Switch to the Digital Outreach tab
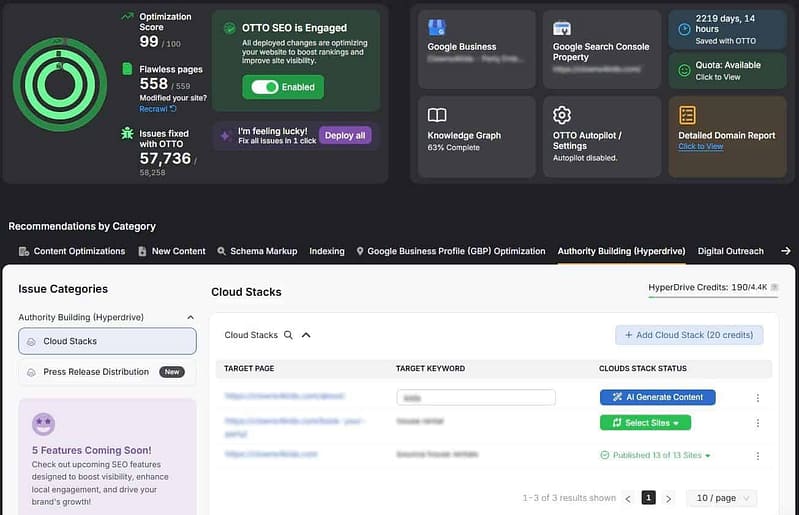This screenshot has width=799, height=515. [730, 251]
